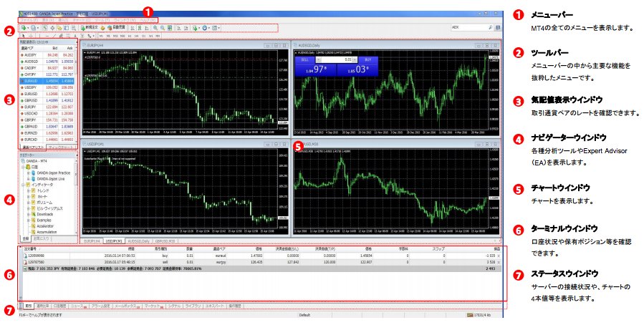Select the trendline drawing tool
Screen dimensions: 644x330
coord(54,36)
